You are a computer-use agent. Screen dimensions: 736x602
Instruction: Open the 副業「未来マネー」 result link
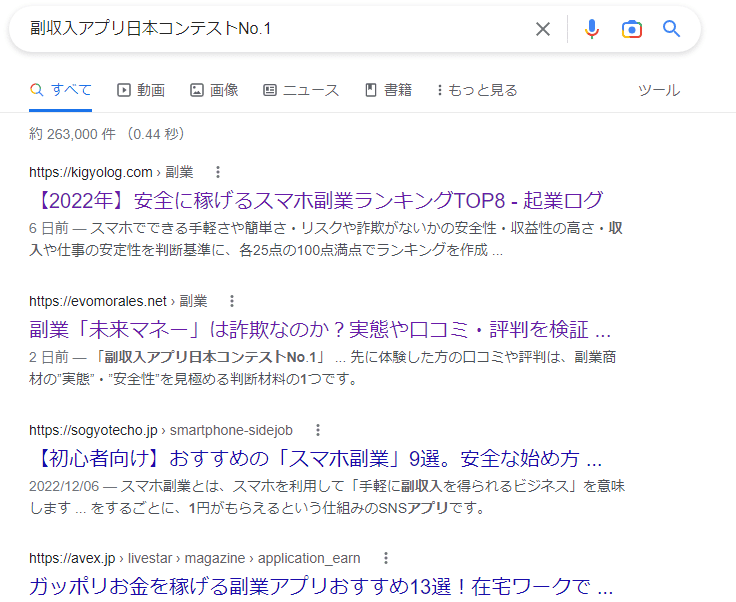[x=320, y=329]
